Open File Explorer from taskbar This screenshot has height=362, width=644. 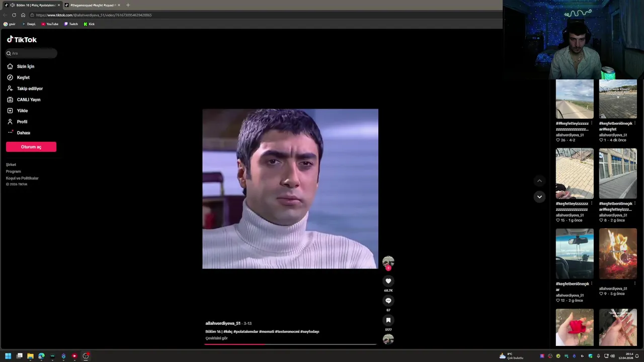coord(30,356)
